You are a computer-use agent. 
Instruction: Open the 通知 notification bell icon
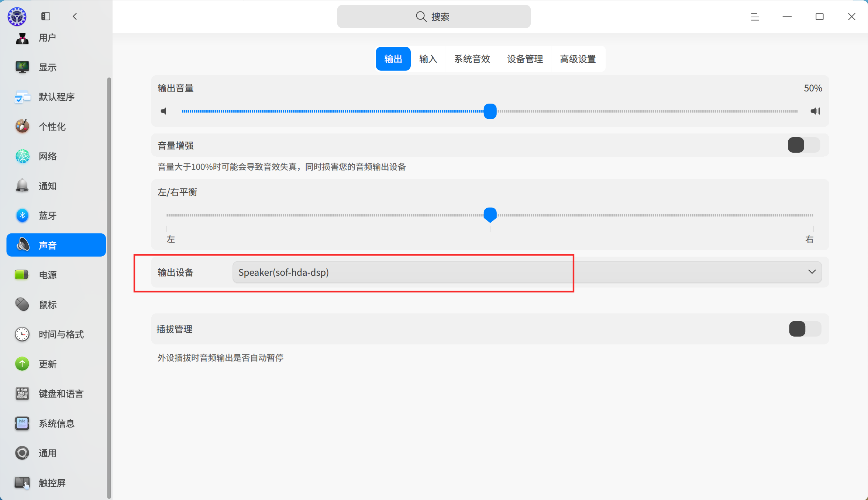tap(22, 186)
